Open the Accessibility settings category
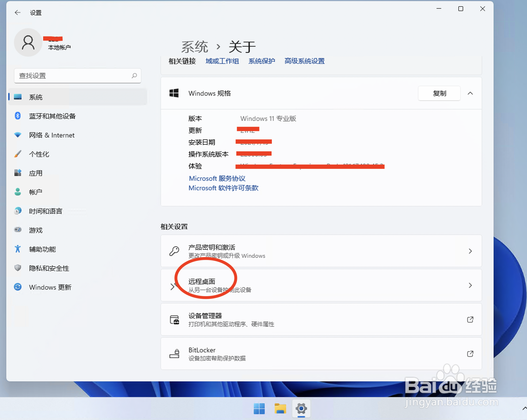Screen dimensions: 527x420 click(42, 249)
